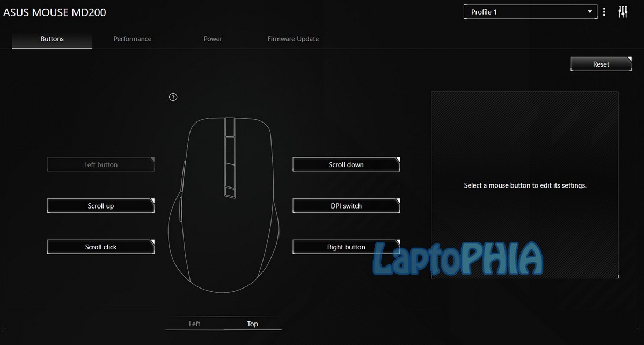Go to the Firmware Update tab
644x345 pixels.
(293, 39)
